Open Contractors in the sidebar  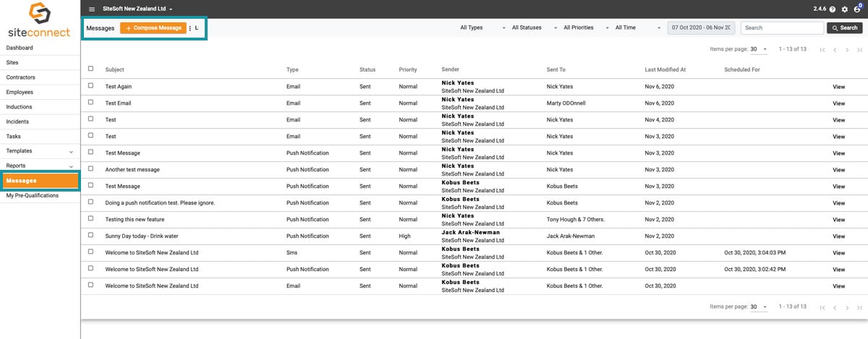(x=40, y=77)
